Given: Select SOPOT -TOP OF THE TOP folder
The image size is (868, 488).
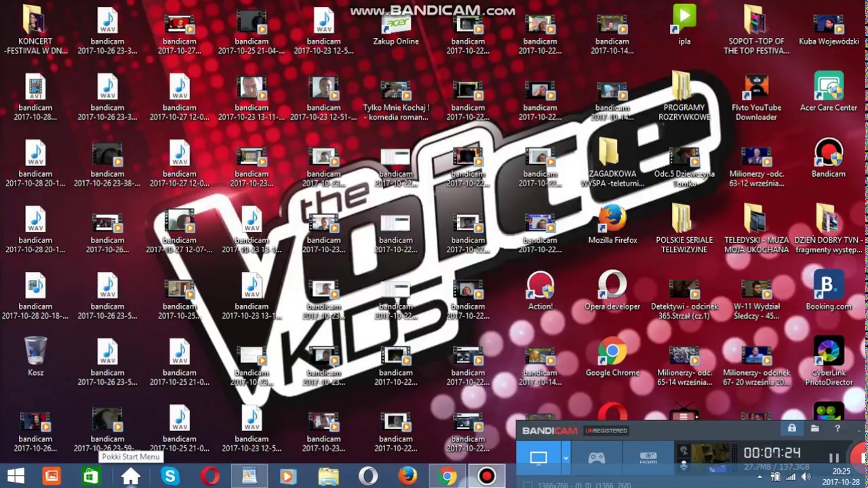Looking at the screenshot, I should 756,31.
